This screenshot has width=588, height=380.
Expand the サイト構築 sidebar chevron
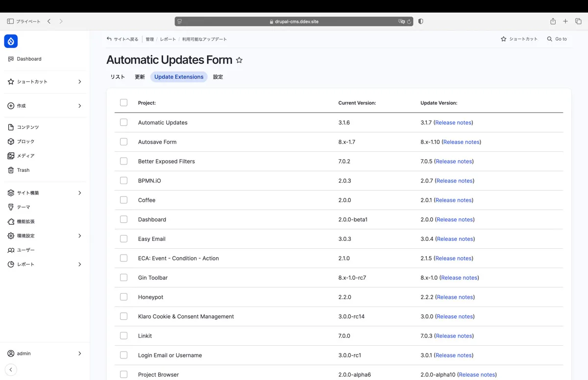(80, 193)
